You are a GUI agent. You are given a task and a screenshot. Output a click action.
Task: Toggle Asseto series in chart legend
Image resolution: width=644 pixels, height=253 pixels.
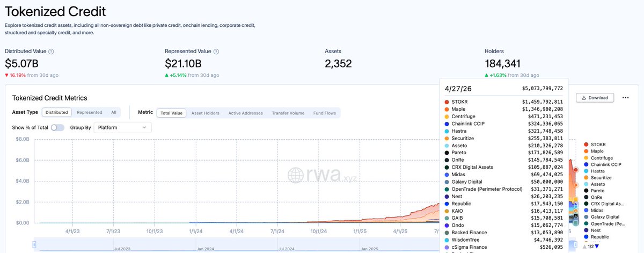point(594,184)
